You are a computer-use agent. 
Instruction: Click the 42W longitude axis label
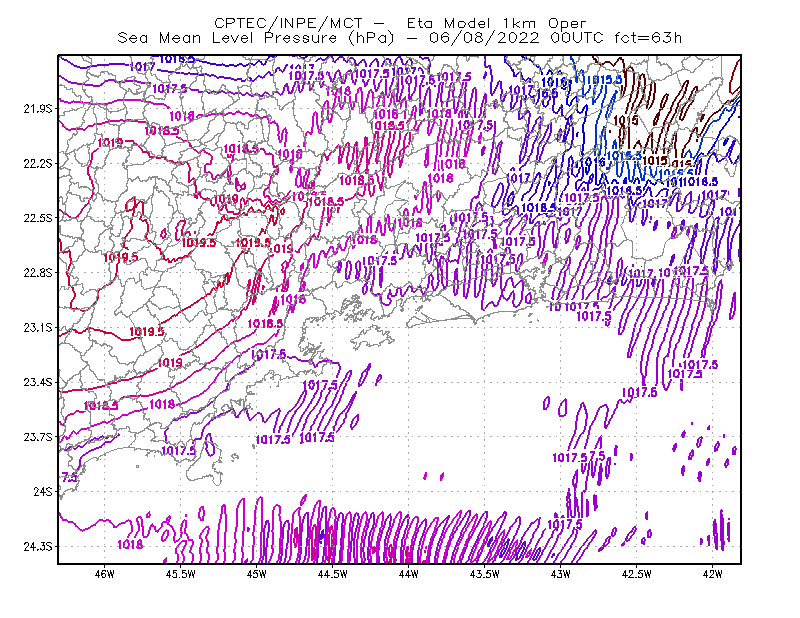pyautogui.click(x=713, y=574)
